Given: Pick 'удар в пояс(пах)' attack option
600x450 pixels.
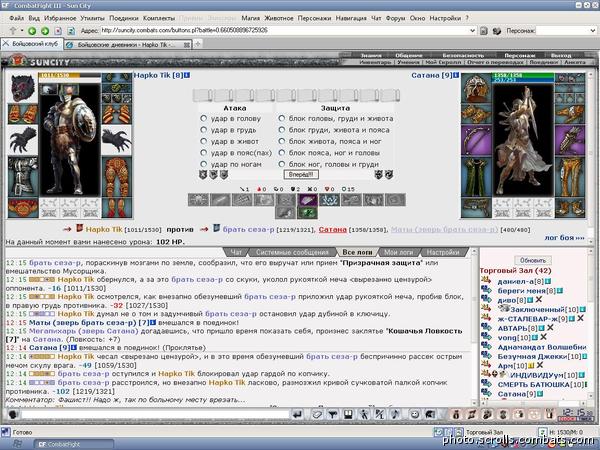Looking at the screenshot, I should (204, 153).
